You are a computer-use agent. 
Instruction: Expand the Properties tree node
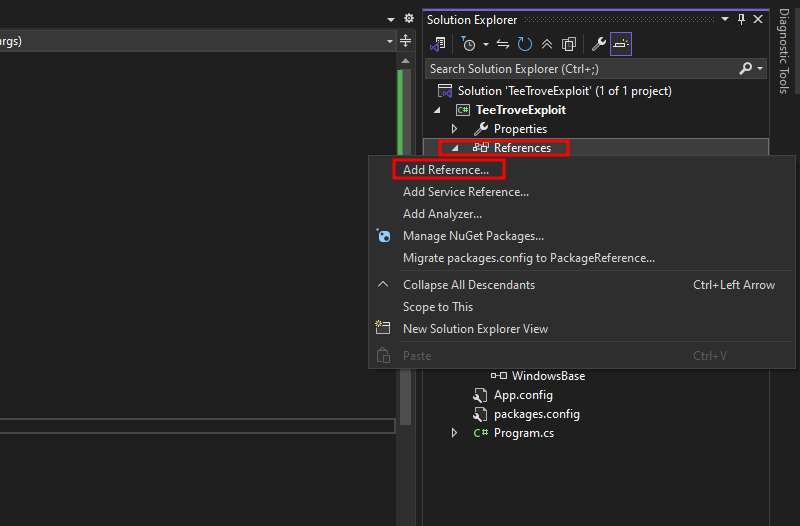click(x=454, y=129)
